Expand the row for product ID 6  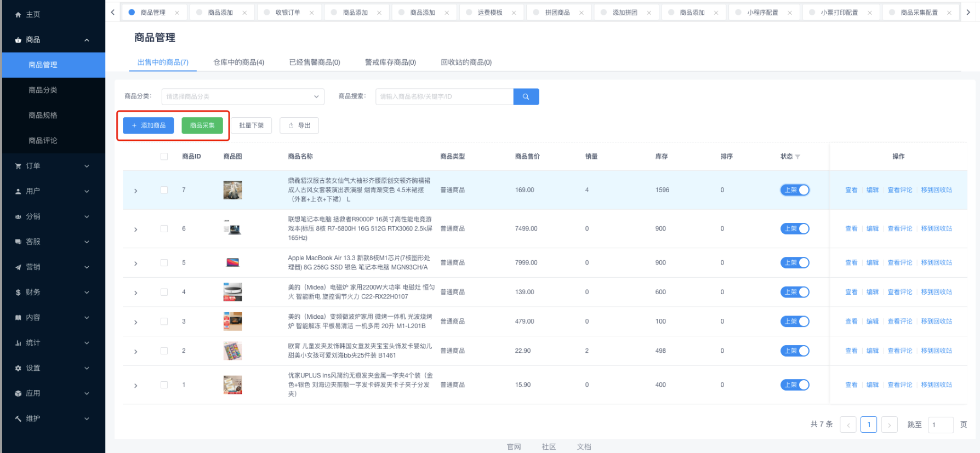pos(135,230)
